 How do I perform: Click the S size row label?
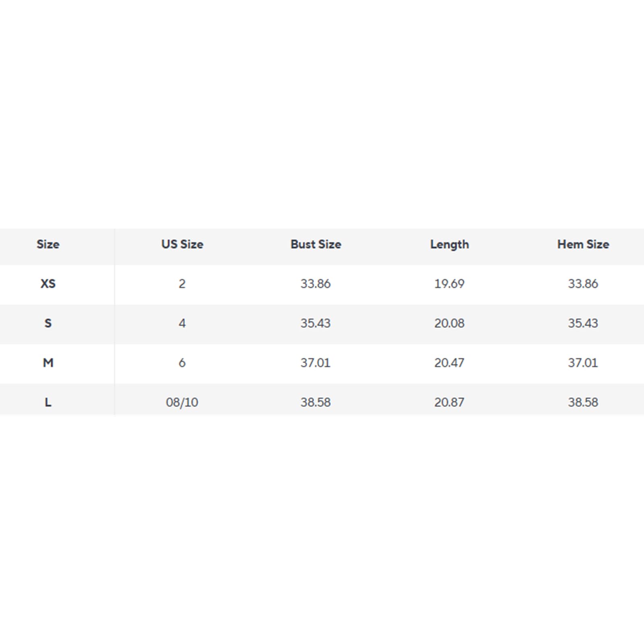click(x=48, y=323)
